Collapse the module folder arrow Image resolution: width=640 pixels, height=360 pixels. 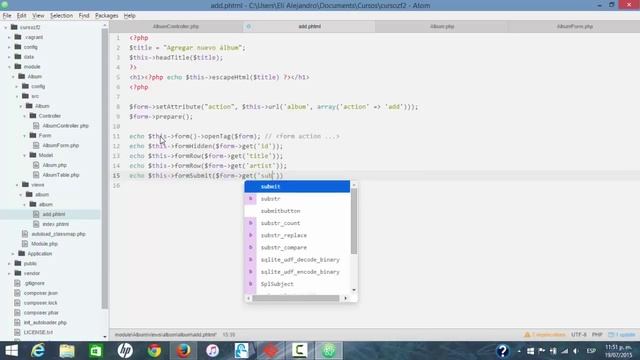(x=9, y=67)
